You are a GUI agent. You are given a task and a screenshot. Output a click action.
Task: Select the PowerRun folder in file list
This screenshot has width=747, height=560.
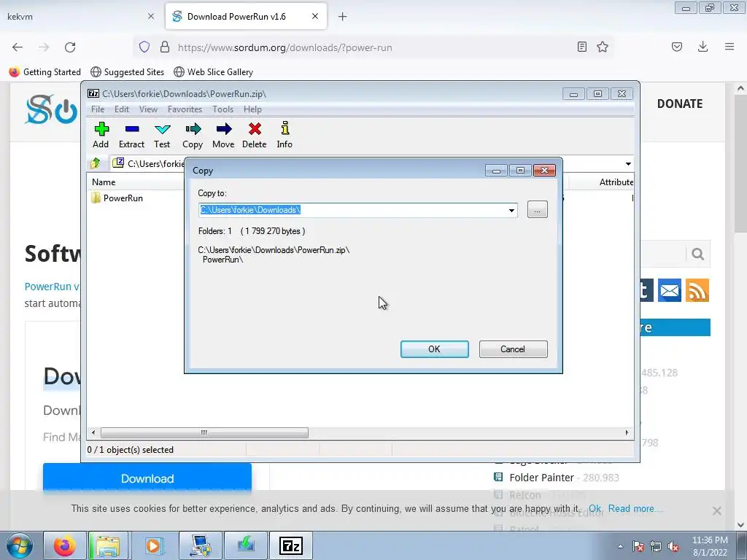click(117, 198)
